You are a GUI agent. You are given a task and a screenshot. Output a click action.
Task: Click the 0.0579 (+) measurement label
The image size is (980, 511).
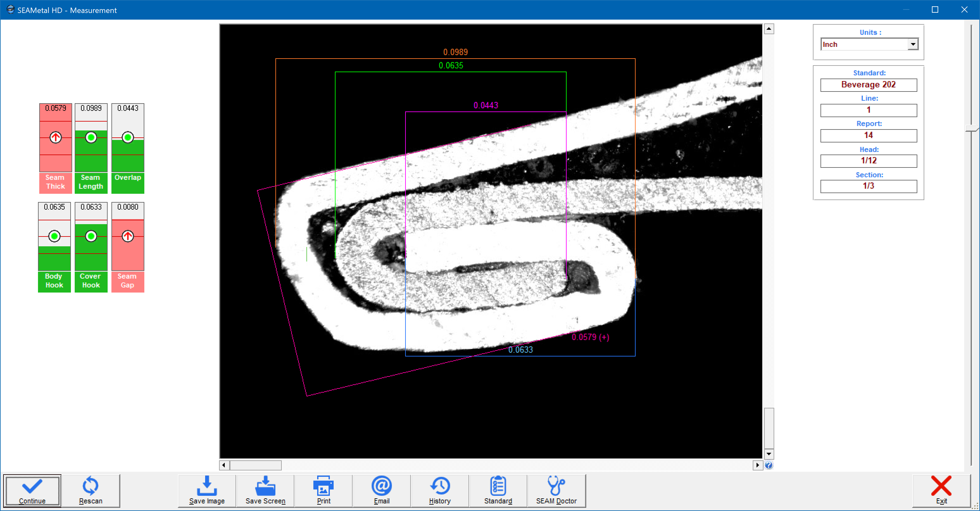pyautogui.click(x=590, y=337)
